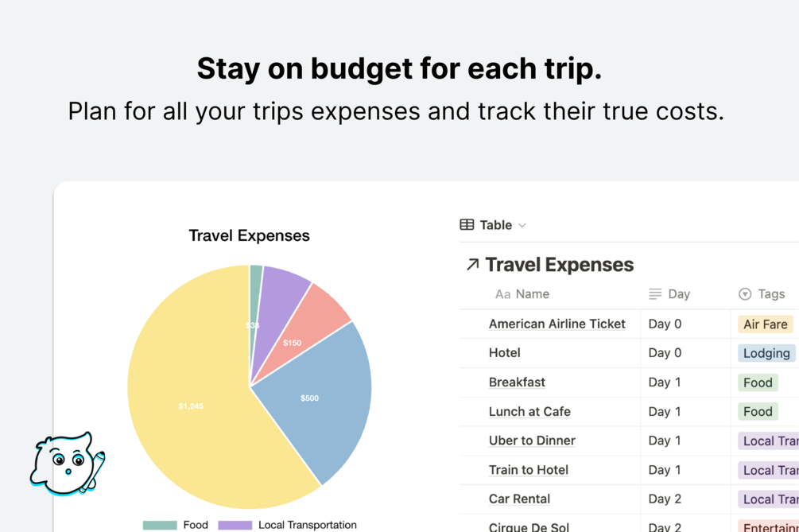Screen dimensions: 799x532
Task: Expand the Table view dropdown chevron
Action: [x=522, y=226]
